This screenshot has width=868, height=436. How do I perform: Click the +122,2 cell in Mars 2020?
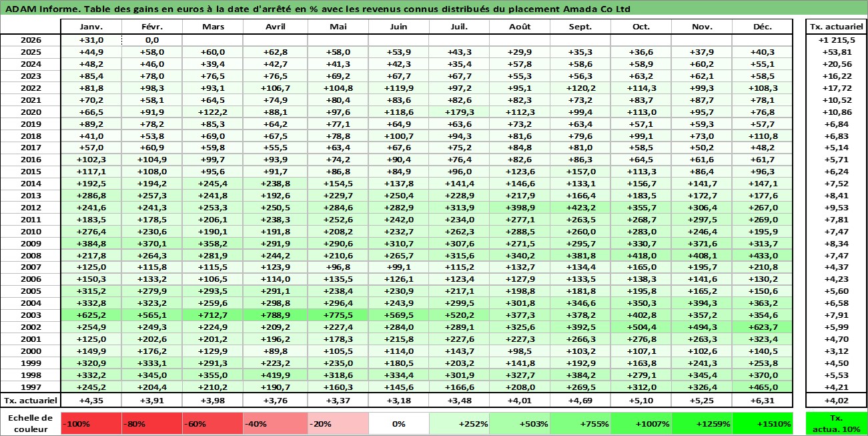212,112
